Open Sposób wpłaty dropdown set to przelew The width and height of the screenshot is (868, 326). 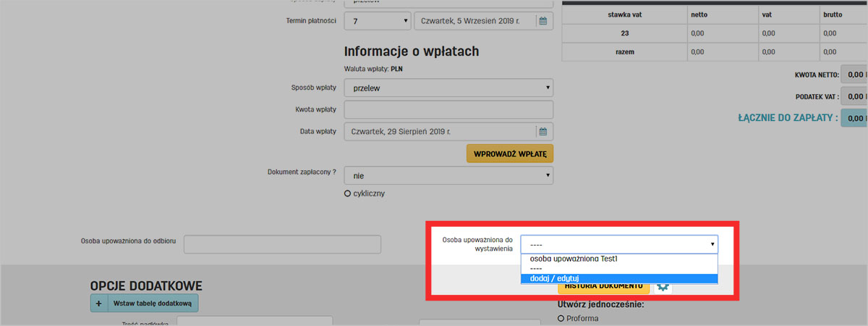[x=448, y=88]
